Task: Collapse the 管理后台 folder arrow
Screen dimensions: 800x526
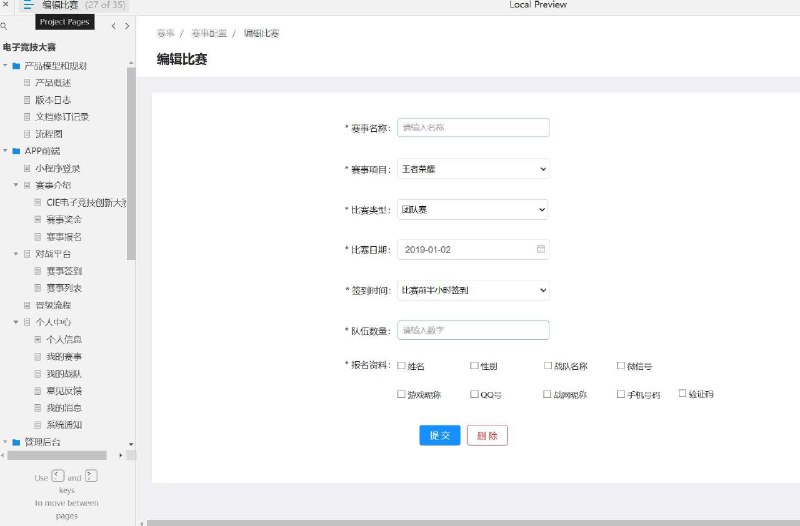Action: pyautogui.click(x=5, y=442)
